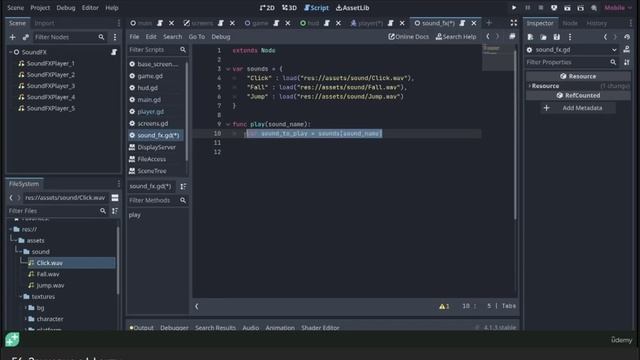
Task: Open the AssetLib workspace
Action: point(353,8)
